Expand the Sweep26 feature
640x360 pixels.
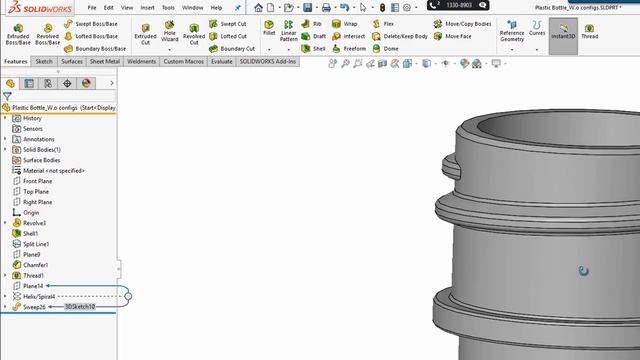[x=5, y=307]
